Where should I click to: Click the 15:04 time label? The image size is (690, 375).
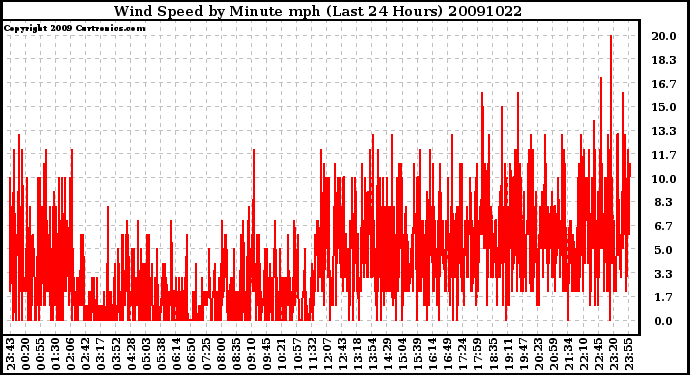(x=402, y=354)
